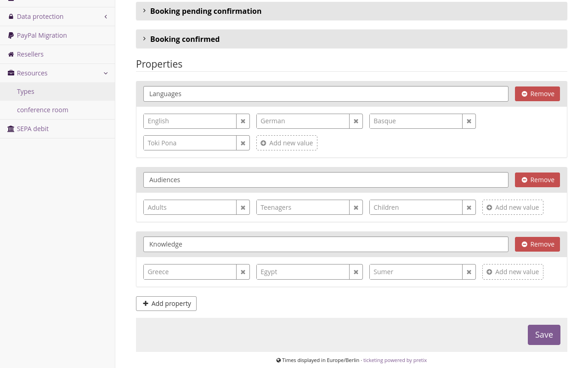Delete the Sumer value with its x icon
This screenshot has width=588, height=368.
(x=469, y=272)
